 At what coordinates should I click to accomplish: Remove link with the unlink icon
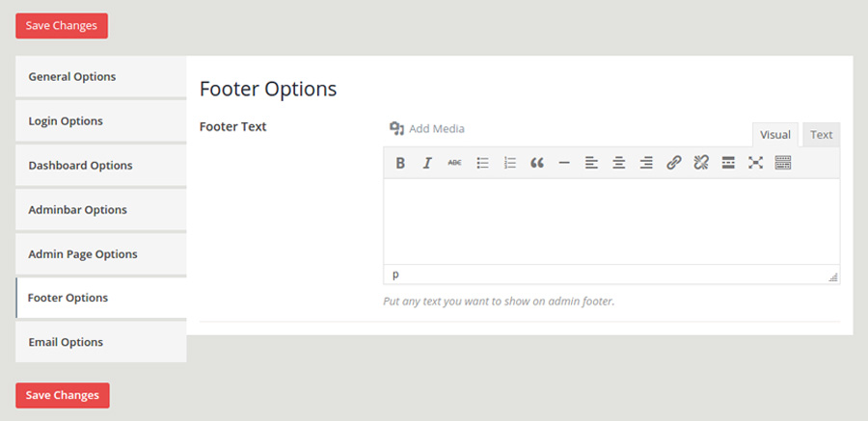coord(701,163)
